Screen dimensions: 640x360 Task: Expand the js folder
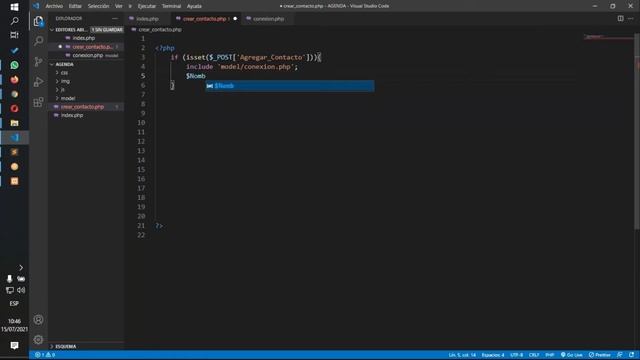click(x=62, y=90)
